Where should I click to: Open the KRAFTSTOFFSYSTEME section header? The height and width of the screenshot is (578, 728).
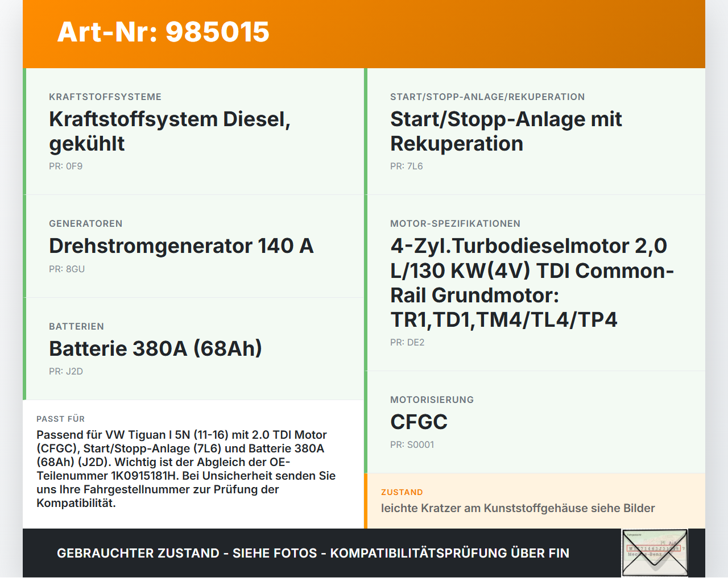coord(105,97)
